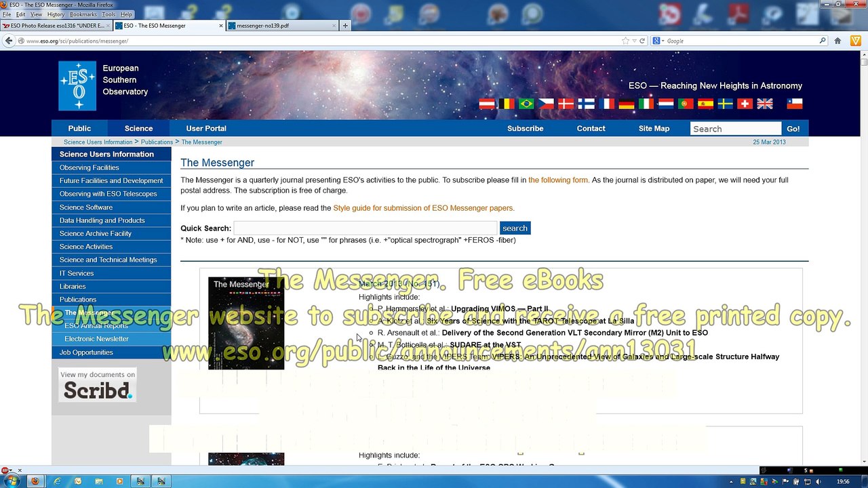Open the Site Map link
This screenshot has height=488, width=868.
point(654,128)
